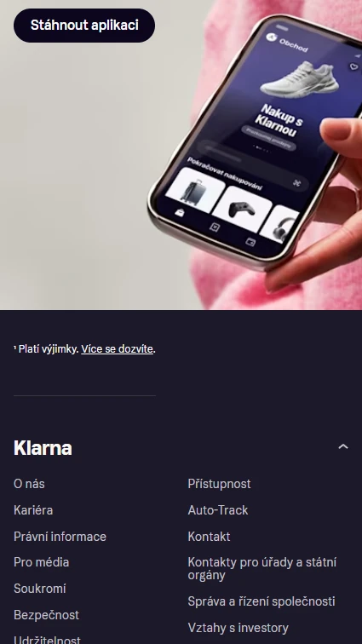The height and width of the screenshot is (644, 362).
Task: Open Právní informace link
Action: click(60, 537)
